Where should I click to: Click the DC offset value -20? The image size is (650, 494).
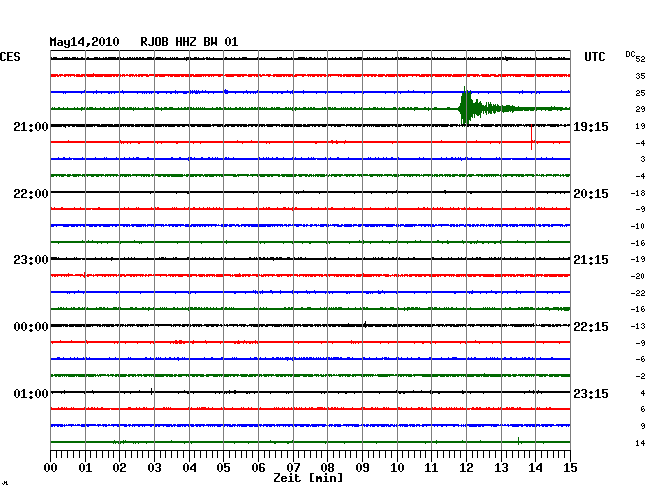pos(638,276)
